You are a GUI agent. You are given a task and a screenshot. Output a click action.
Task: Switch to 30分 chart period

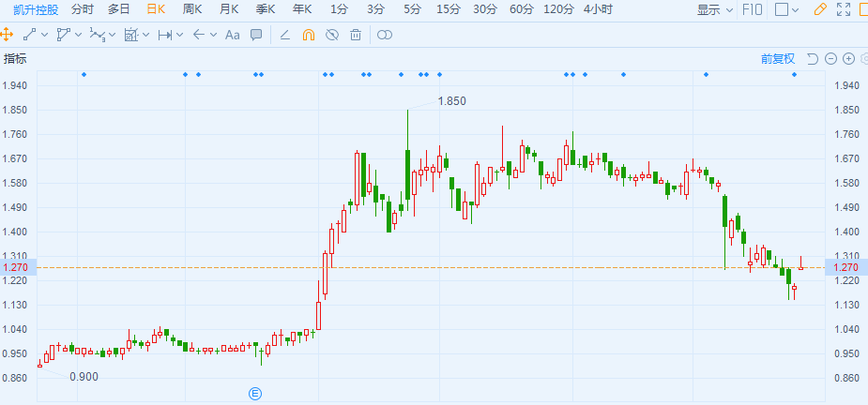pyautogui.click(x=485, y=8)
